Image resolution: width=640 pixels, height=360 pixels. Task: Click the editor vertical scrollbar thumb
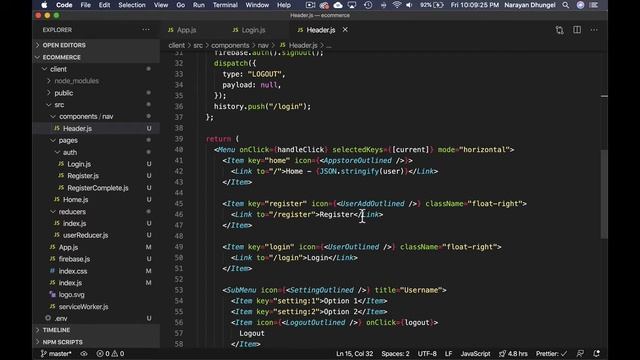(604, 194)
